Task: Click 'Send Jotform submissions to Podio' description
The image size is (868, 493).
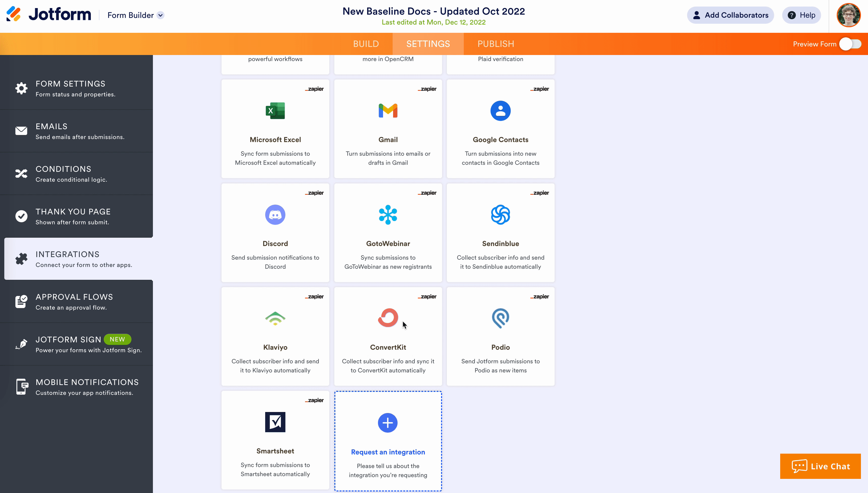Action: pos(500,366)
